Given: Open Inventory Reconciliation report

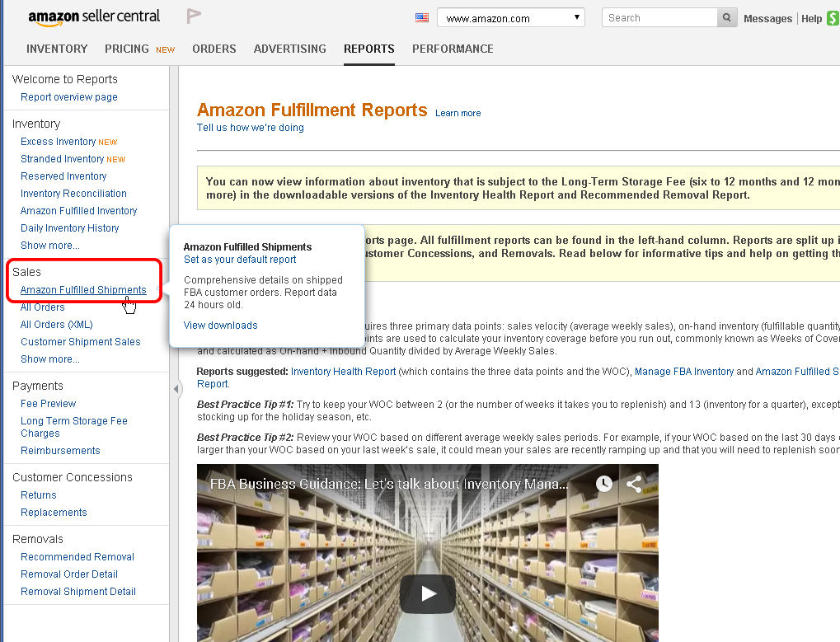Looking at the screenshot, I should 74,194.
